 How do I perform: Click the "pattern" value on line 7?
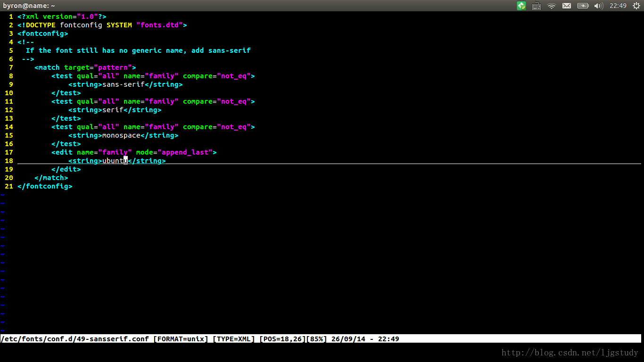(x=113, y=67)
